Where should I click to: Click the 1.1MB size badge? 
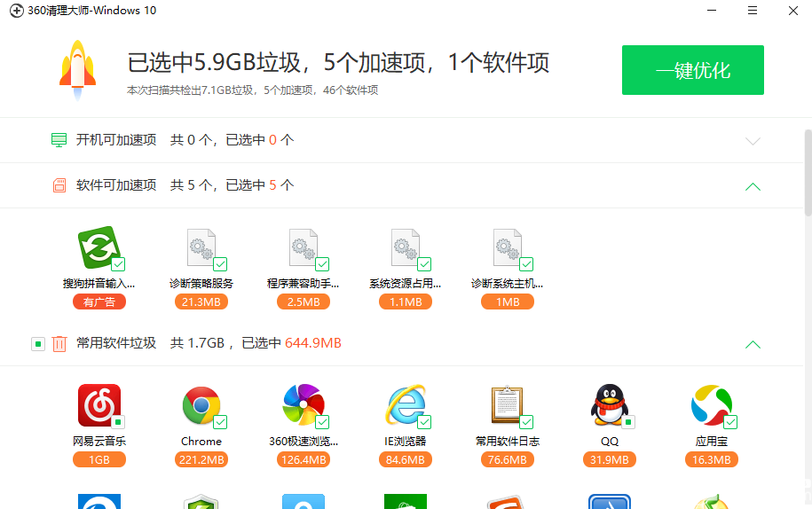(x=405, y=301)
